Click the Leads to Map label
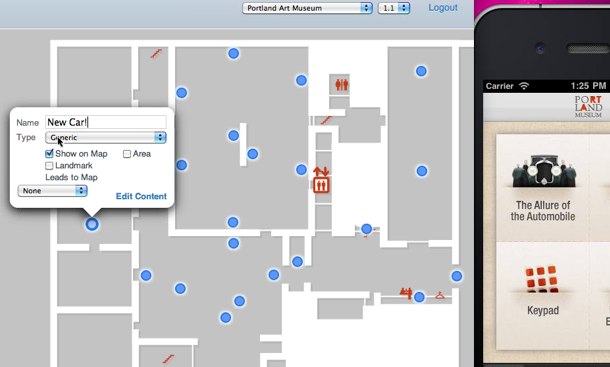 pyautogui.click(x=71, y=177)
